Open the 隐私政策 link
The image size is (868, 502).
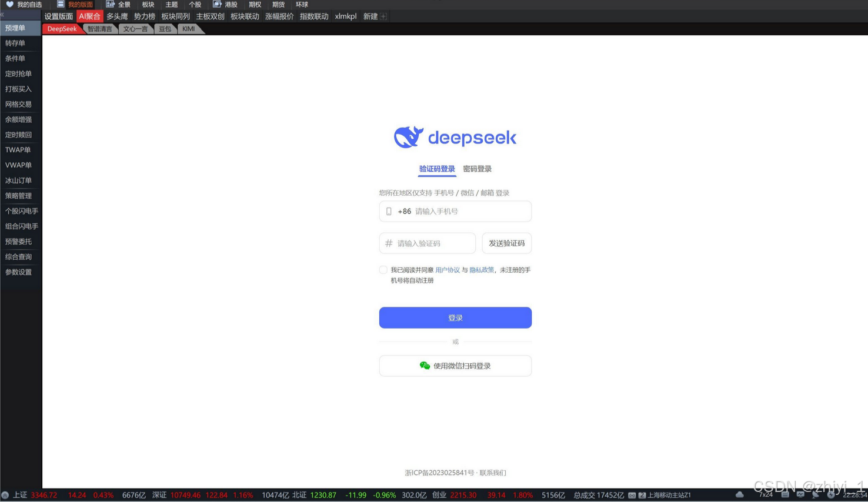click(x=482, y=270)
